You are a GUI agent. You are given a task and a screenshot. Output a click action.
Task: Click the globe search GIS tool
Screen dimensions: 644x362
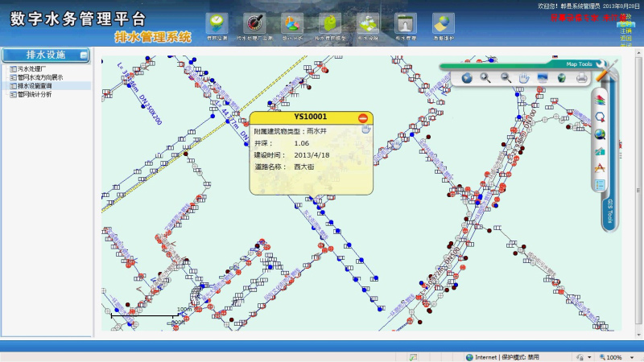pos(600,134)
